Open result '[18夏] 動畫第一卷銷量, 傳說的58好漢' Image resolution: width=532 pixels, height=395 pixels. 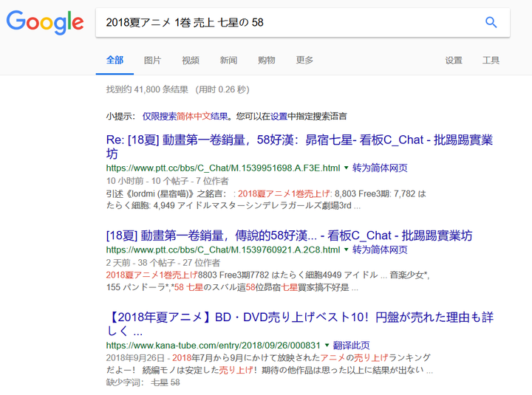(x=289, y=236)
